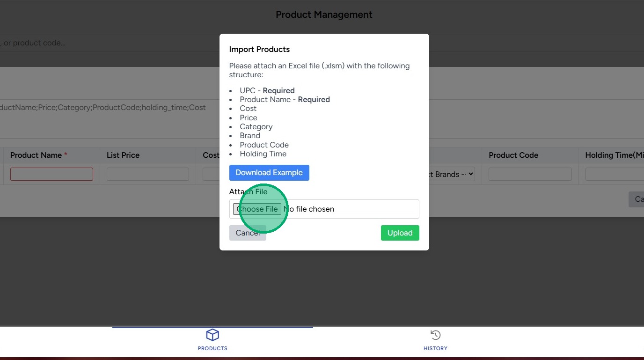Screen dimensions: 644x360
Task: Click the semicolon-separated column names text
Action: [103, 108]
